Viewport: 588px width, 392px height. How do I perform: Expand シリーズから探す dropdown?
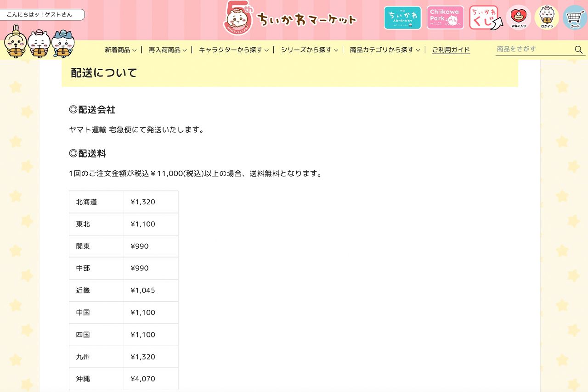310,50
